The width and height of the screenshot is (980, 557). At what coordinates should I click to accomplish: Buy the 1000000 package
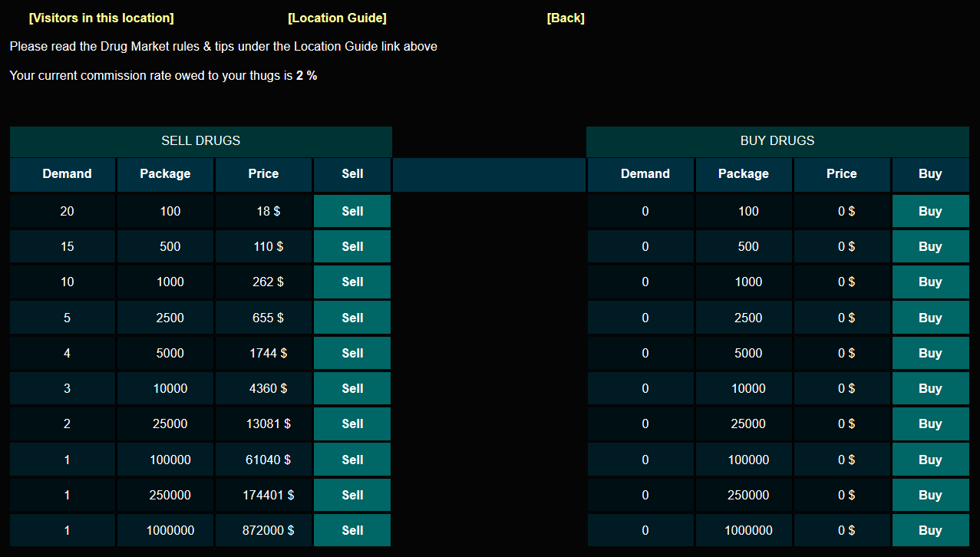coord(930,530)
